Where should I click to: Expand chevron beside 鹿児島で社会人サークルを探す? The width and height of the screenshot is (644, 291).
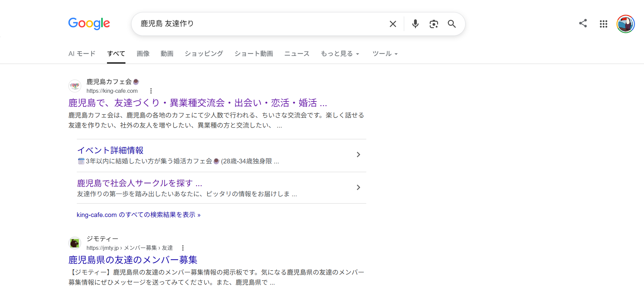point(358,187)
